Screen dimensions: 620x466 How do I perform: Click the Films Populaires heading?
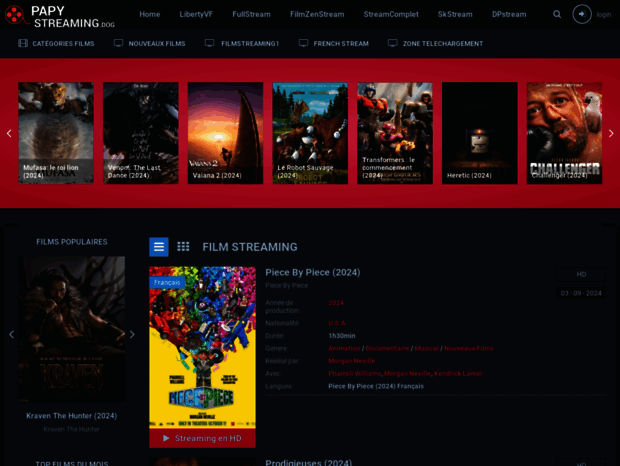tap(72, 242)
